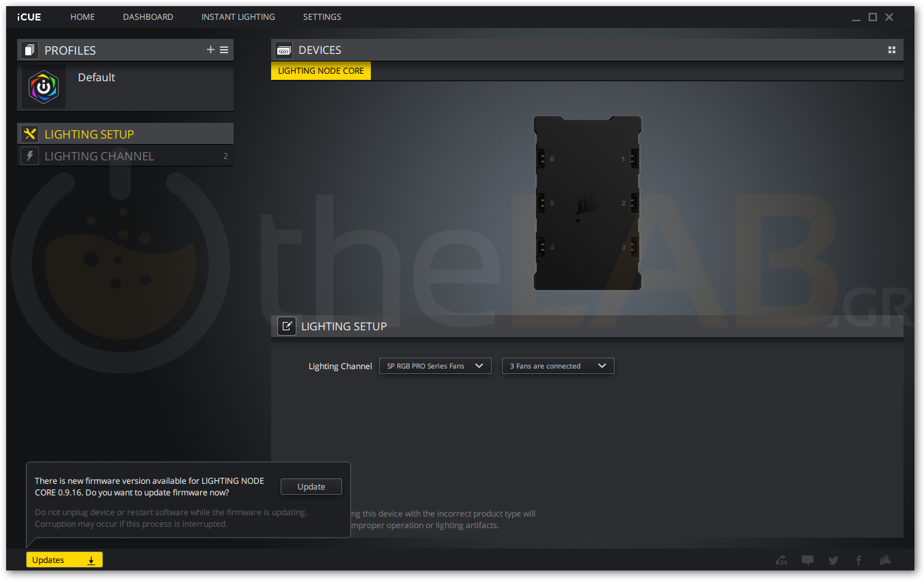924x580 pixels.
Task: Select the Default profile thumbnail
Action: [44, 87]
